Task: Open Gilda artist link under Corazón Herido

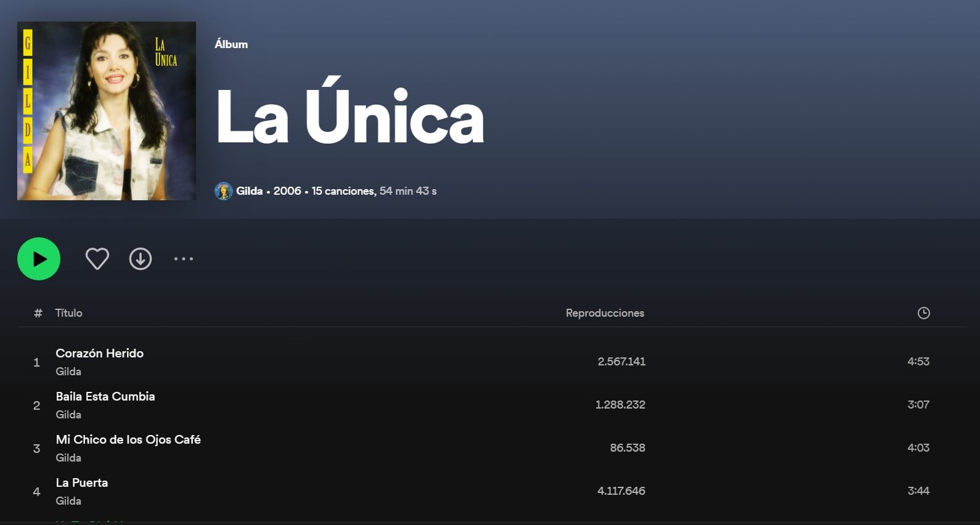Action: (68, 372)
